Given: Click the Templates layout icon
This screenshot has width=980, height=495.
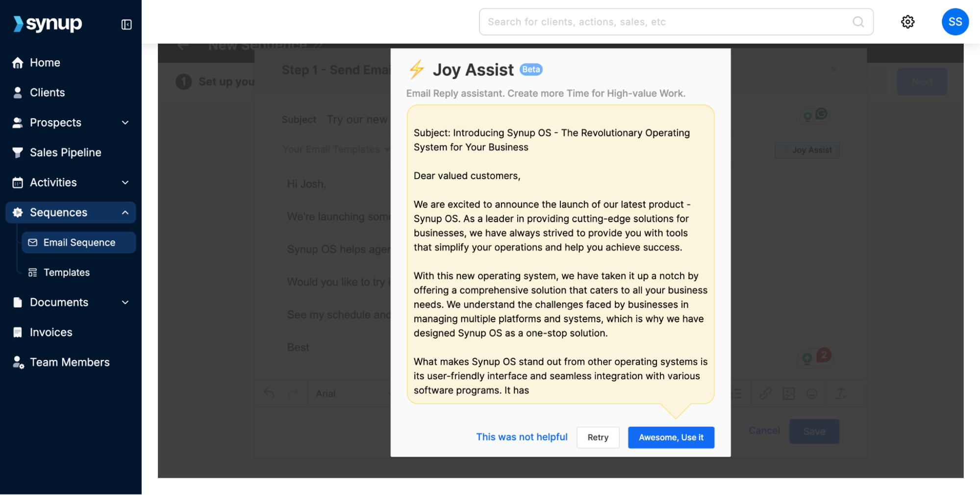Looking at the screenshot, I should point(33,272).
